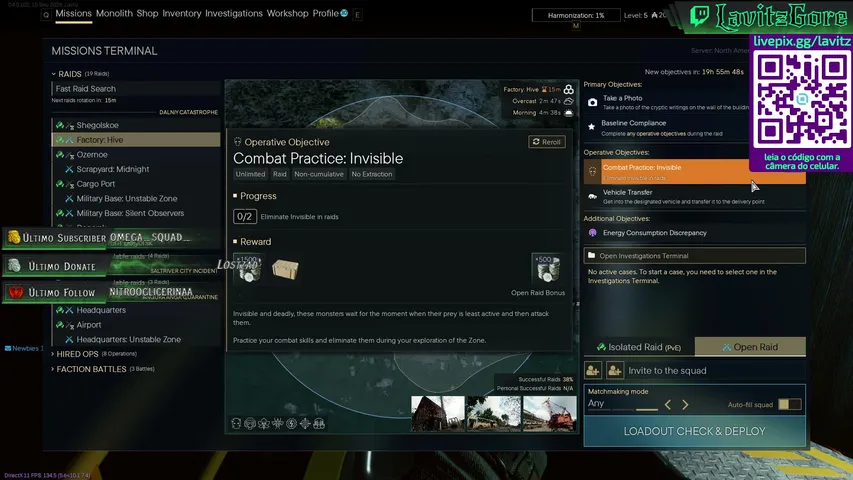Image resolution: width=853 pixels, height=480 pixels.
Task: Click second invite squad member icon
Action: coord(615,371)
